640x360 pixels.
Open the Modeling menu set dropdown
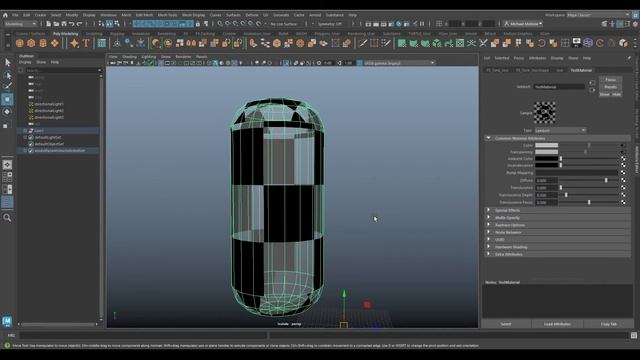tap(20, 24)
